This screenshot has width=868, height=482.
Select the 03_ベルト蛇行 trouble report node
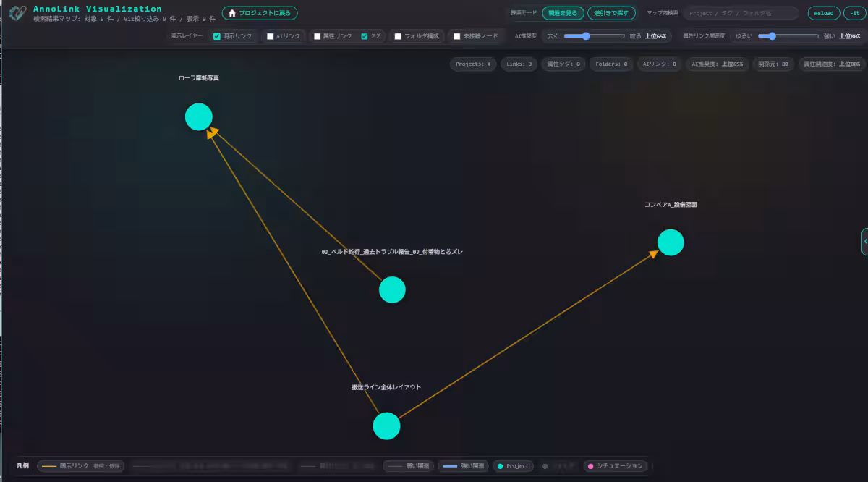point(392,289)
